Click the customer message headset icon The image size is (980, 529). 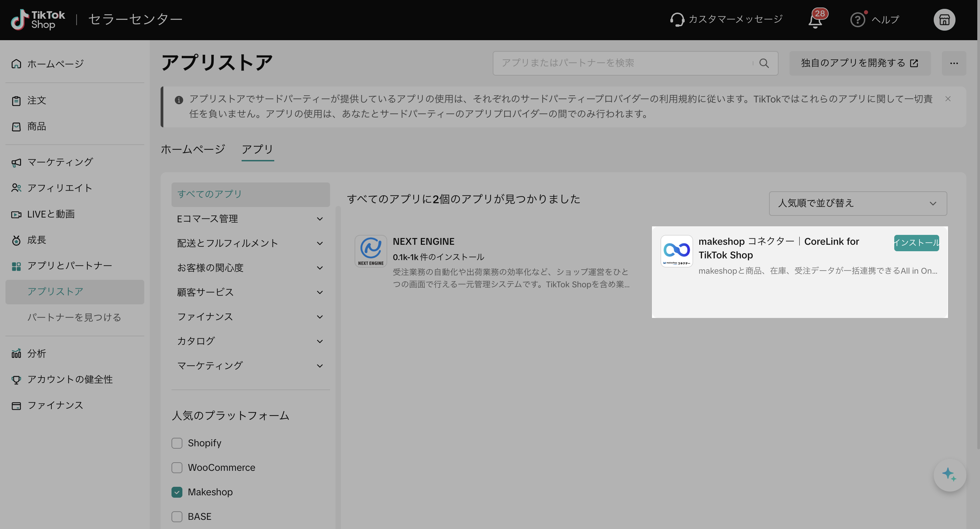click(x=677, y=19)
